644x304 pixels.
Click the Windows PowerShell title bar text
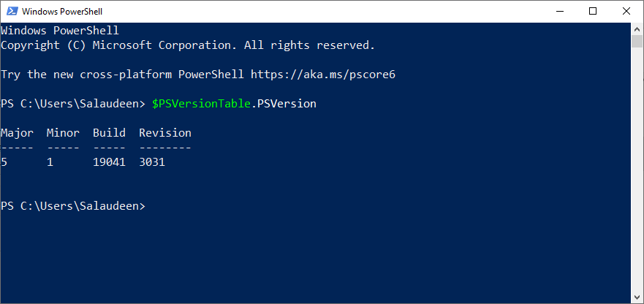click(x=64, y=12)
